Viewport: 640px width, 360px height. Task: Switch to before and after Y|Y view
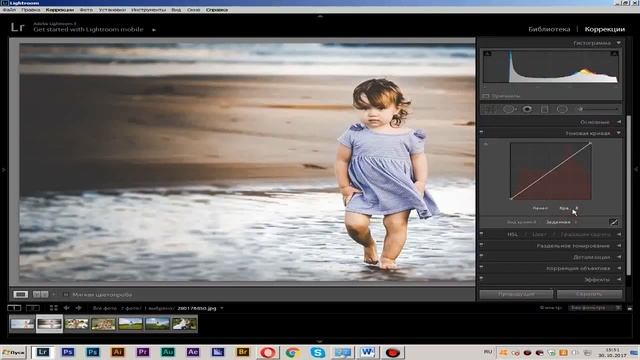coord(40,294)
